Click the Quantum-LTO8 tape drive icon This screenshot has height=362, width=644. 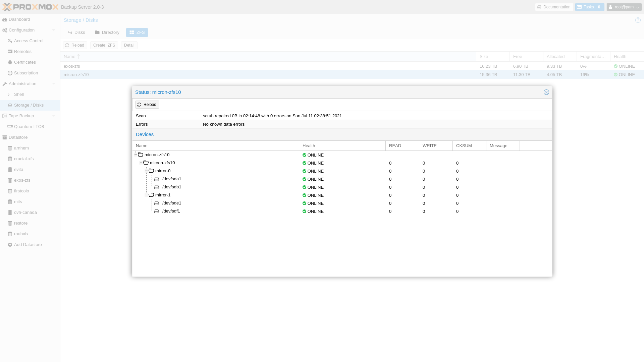(x=10, y=127)
